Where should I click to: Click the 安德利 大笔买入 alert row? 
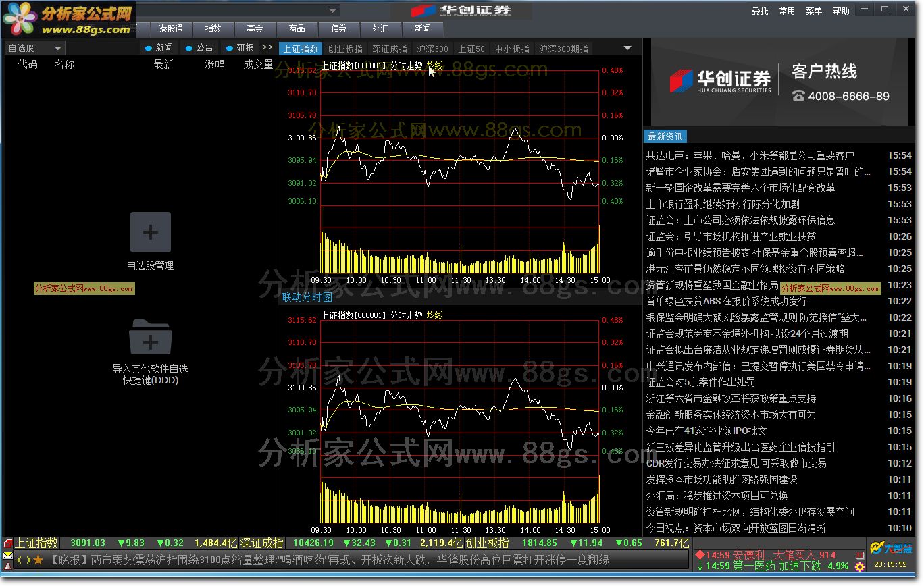(765, 555)
